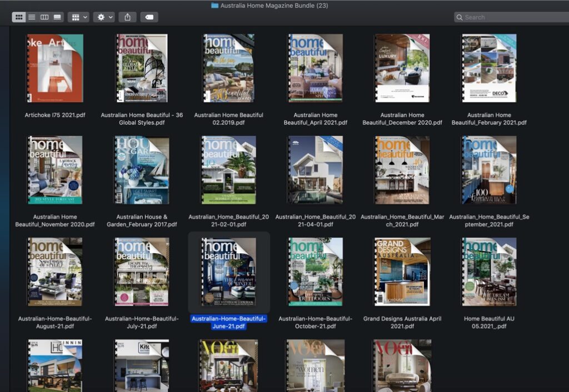This screenshot has height=392, width=569.
Task: Open the Action gear menu
Action: [x=101, y=17]
